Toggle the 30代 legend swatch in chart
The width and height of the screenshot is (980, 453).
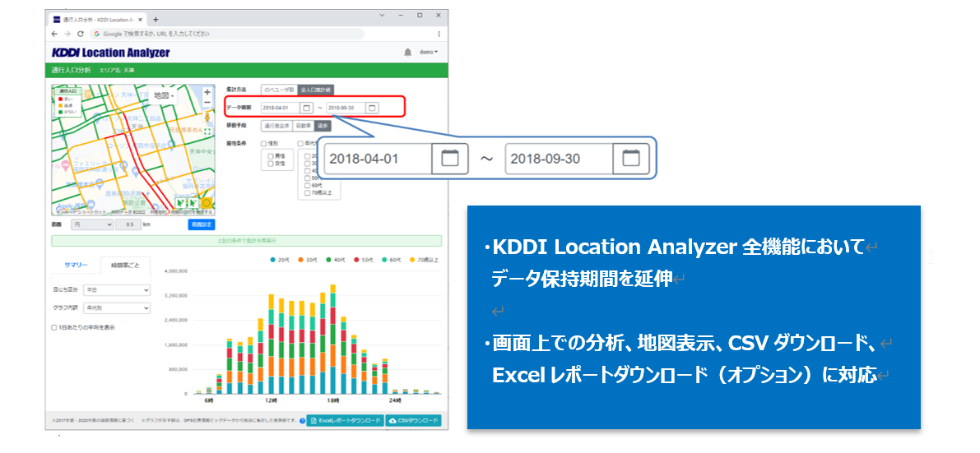pyautogui.click(x=300, y=259)
